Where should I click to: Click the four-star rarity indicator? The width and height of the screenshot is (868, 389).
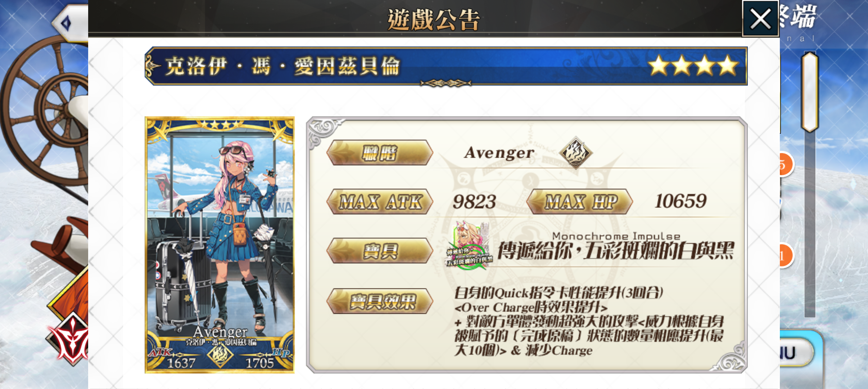pos(693,66)
